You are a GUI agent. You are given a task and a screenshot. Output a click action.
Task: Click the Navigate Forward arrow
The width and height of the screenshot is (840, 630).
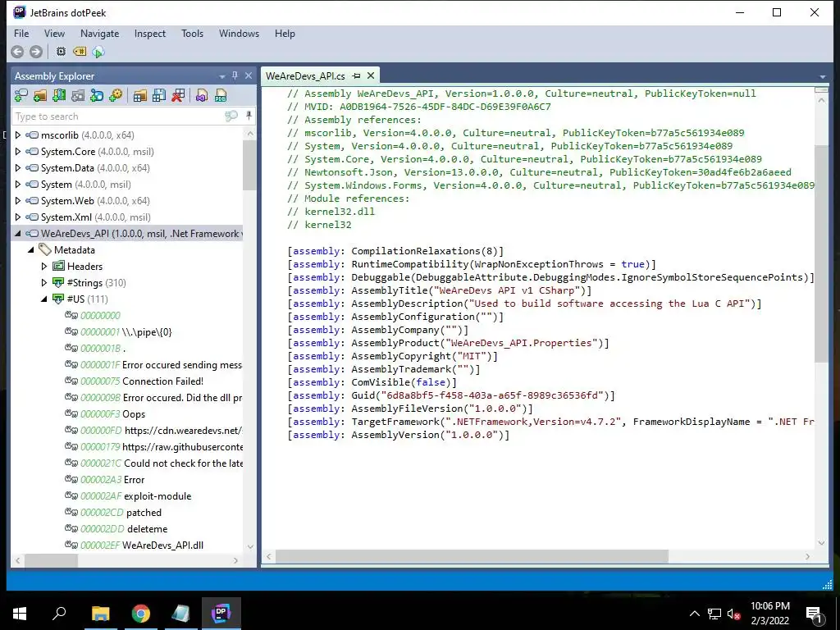pos(36,52)
